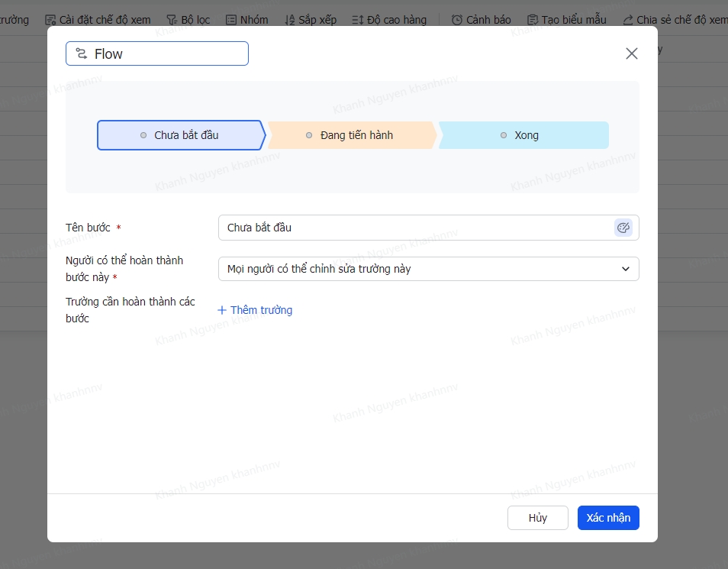This screenshot has width=728, height=569.
Task: Open the Sắp xếp sort tool
Action: (310, 20)
